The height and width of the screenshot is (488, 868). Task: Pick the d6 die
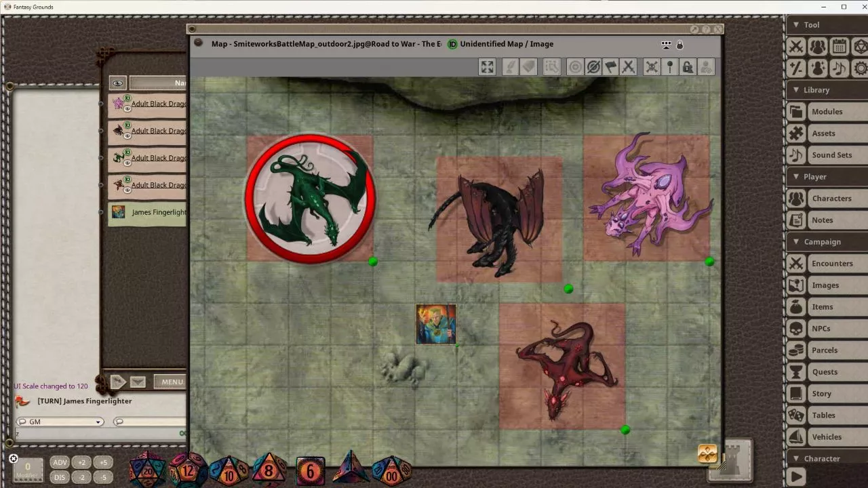coord(311,471)
